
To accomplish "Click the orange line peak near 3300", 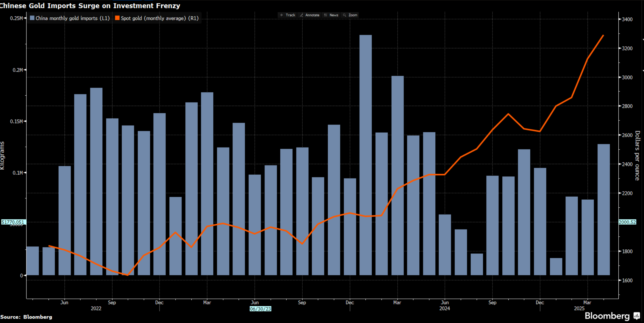I will click(603, 35).
